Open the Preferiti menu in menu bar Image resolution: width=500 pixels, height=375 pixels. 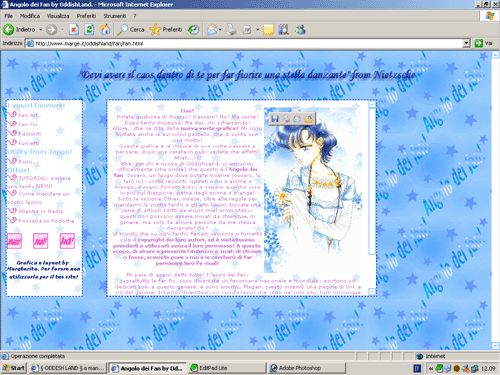(x=86, y=16)
